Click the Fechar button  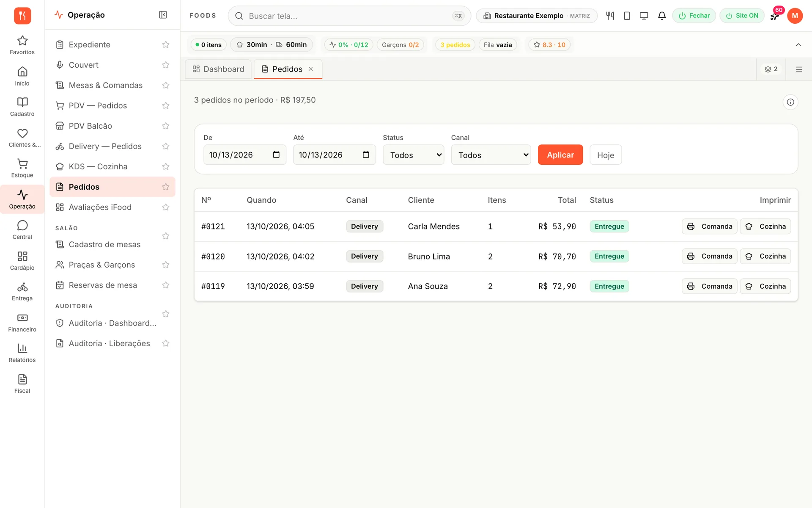[694, 16]
